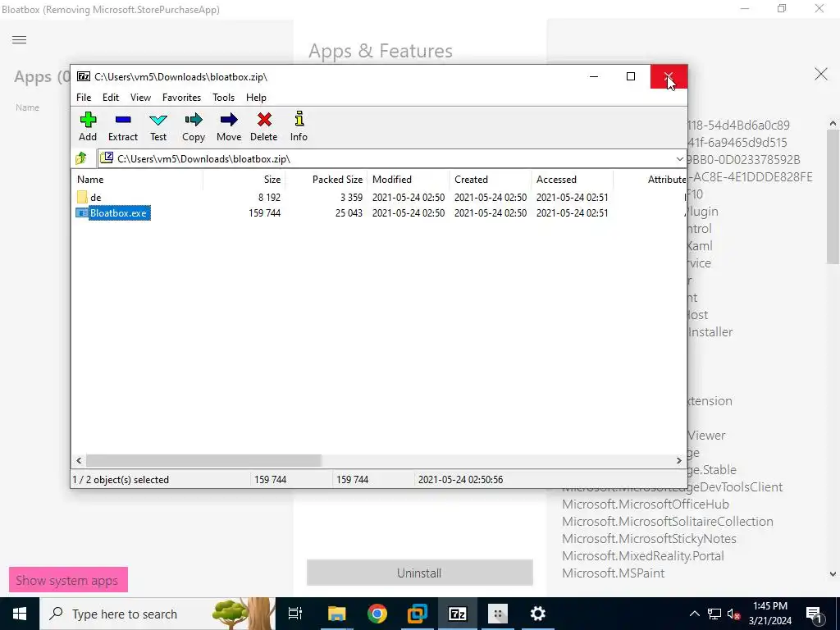Click the 3 359 packed size for de
This screenshot has width=840, height=630.
tap(351, 197)
